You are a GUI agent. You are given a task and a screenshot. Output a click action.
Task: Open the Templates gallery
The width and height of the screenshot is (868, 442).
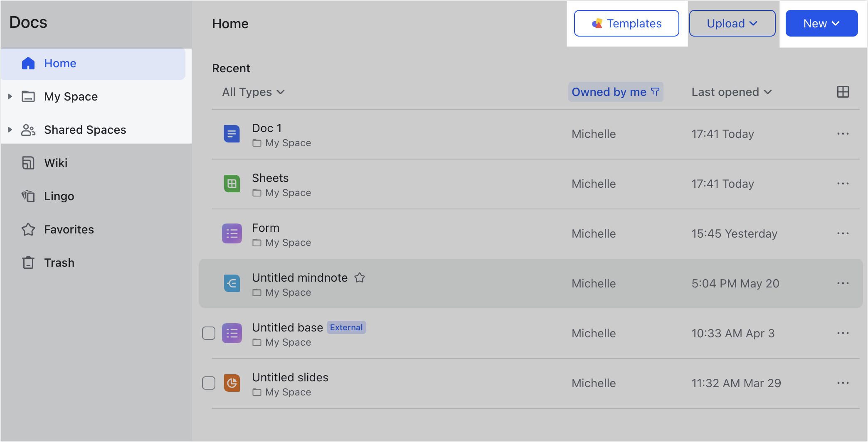[626, 23]
